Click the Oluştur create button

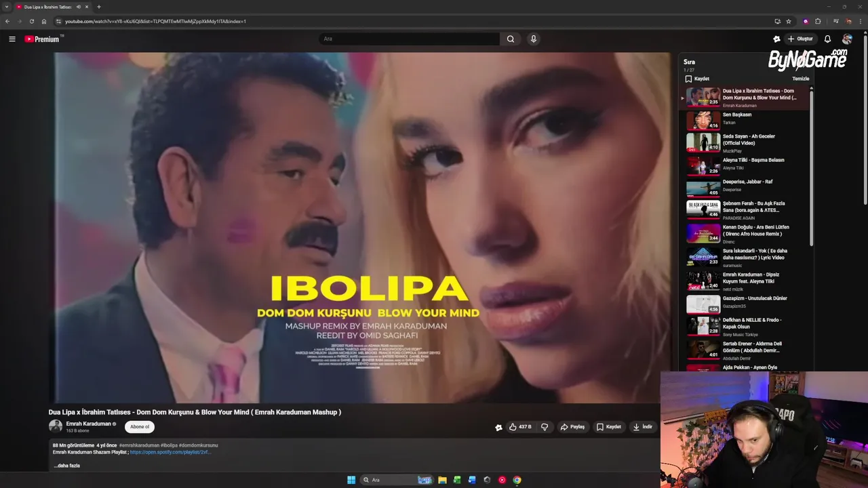tap(800, 39)
